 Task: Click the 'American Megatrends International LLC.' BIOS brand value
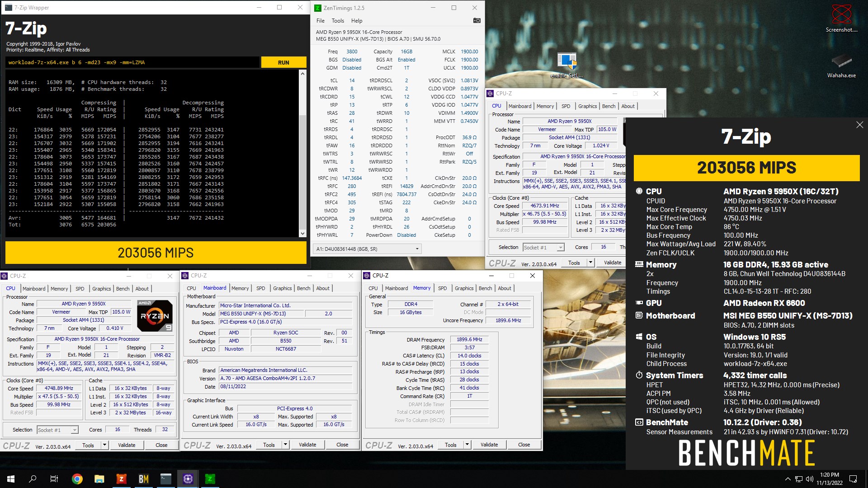point(286,370)
